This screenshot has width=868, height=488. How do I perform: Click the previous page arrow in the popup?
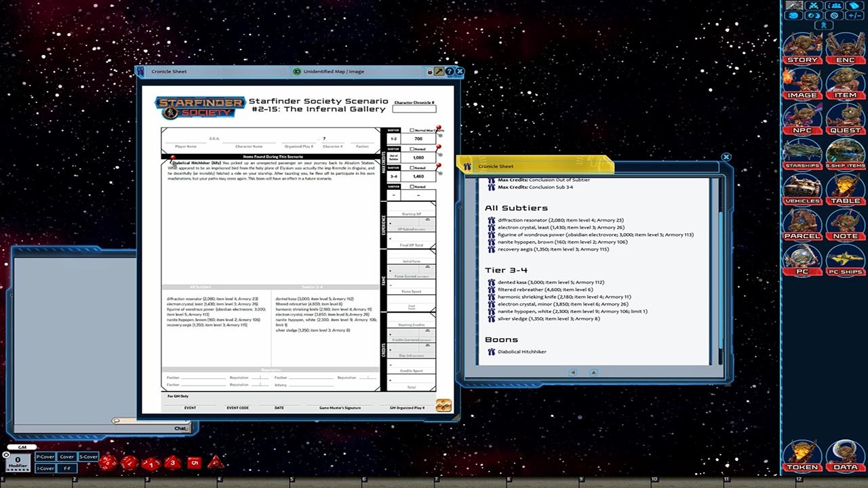573,372
